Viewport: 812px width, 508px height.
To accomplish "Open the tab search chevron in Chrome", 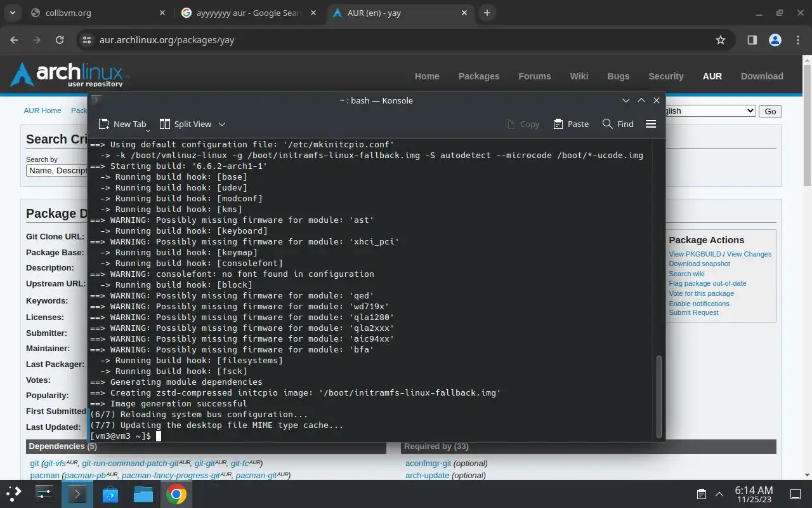I will point(14,13).
